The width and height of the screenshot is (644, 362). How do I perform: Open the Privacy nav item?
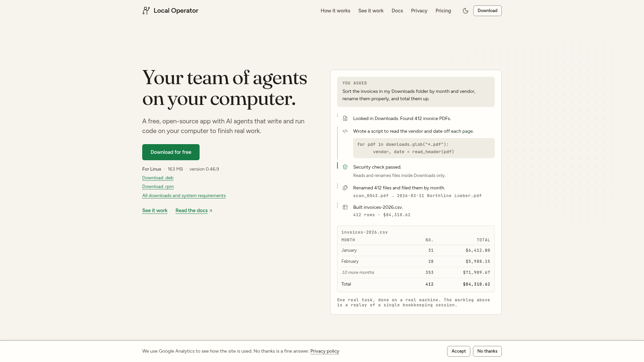point(419,11)
